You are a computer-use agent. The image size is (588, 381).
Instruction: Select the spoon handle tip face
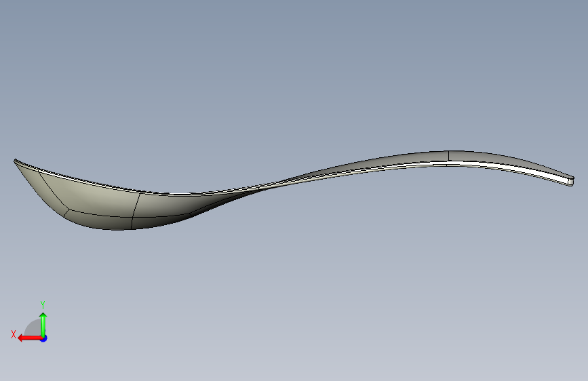click(x=571, y=182)
